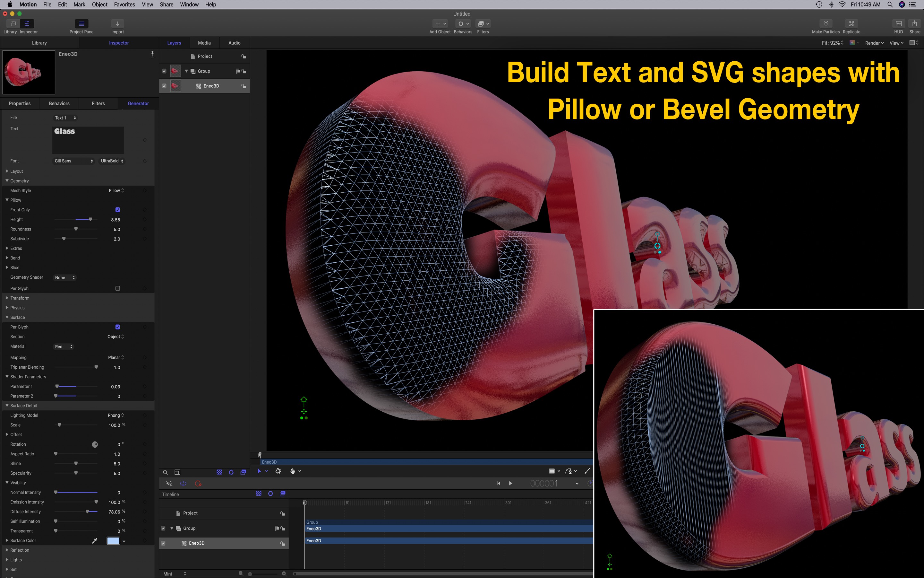Screen dimensions: 924x578
Task: Toggle Eneo3D visibility in Layers list
Action: point(164,86)
